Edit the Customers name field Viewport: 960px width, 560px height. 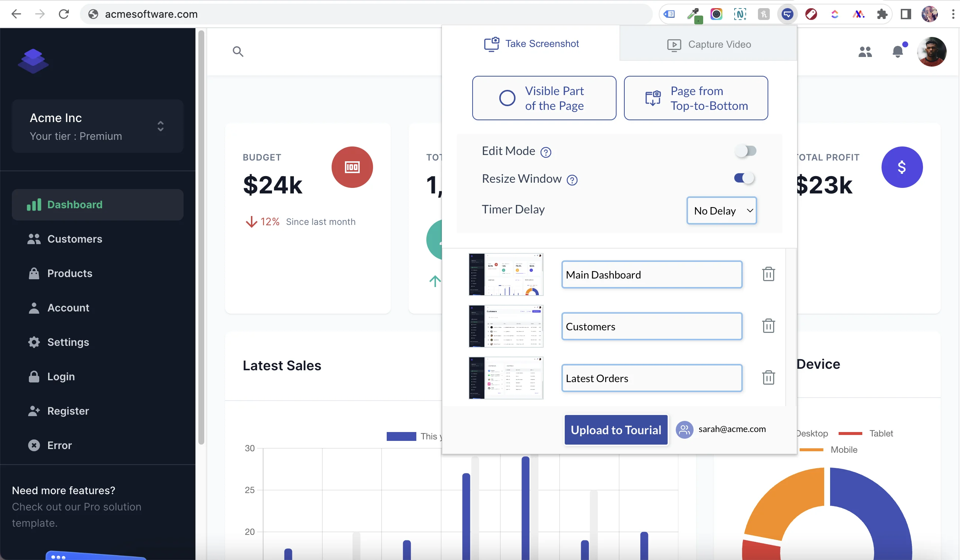[x=652, y=326]
